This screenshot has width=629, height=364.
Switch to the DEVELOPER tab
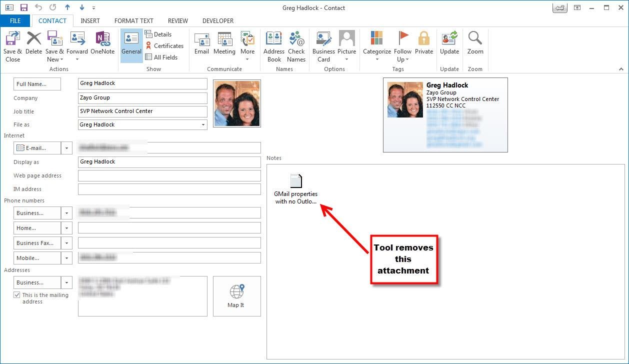pos(218,21)
